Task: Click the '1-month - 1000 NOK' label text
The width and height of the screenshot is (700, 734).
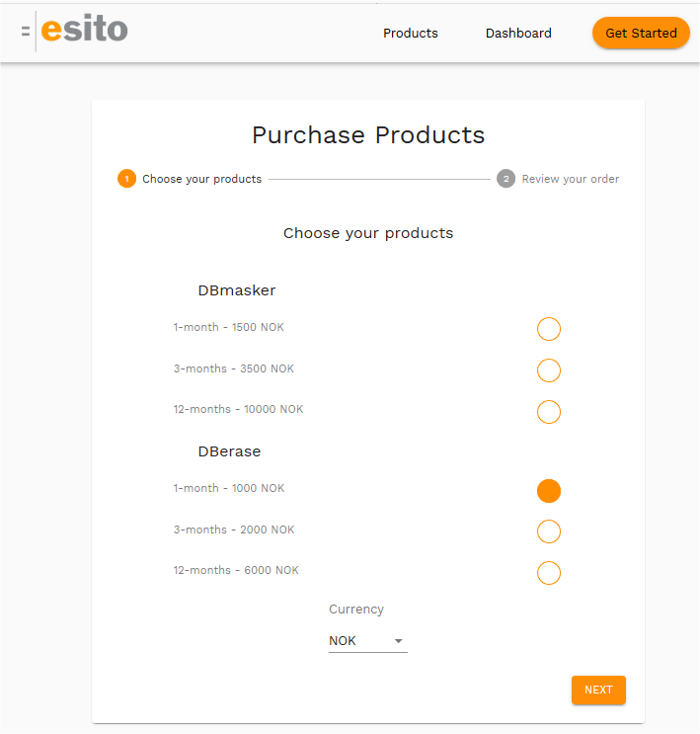Action: tap(229, 488)
